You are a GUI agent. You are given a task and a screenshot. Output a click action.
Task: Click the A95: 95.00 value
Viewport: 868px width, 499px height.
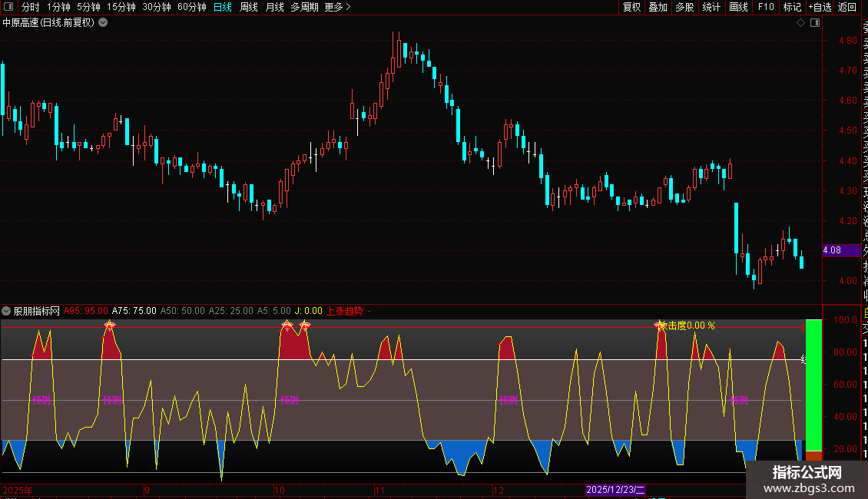(86, 311)
